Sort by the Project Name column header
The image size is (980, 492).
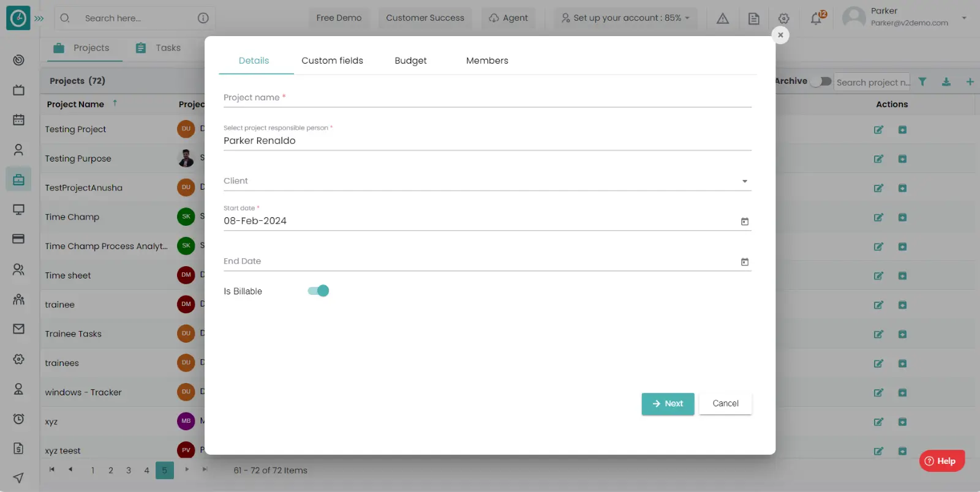[x=75, y=104]
